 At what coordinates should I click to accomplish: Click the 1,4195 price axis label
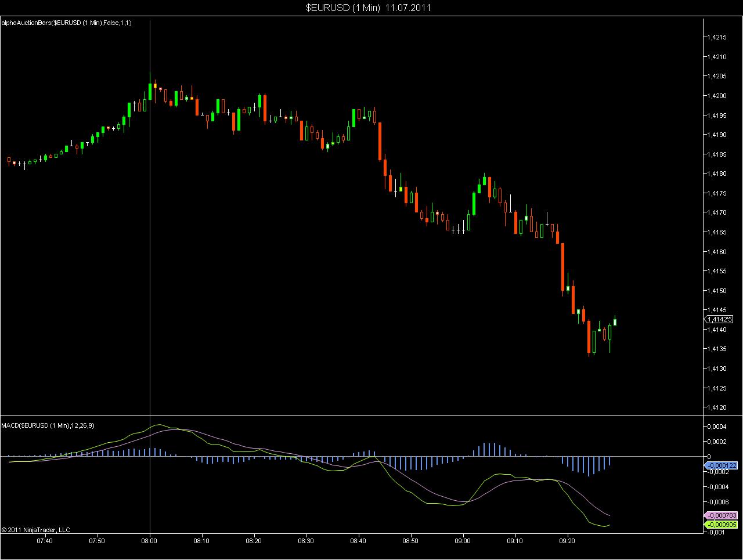tap(717, 115)
